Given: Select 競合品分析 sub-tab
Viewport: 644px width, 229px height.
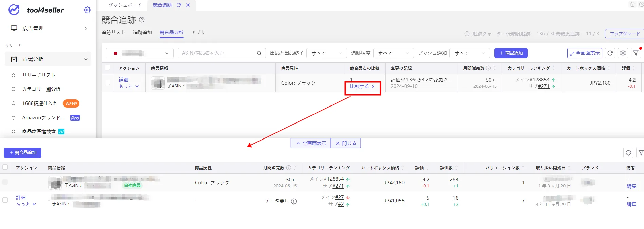Looking at the screenshot, I should tap(172, 32).
